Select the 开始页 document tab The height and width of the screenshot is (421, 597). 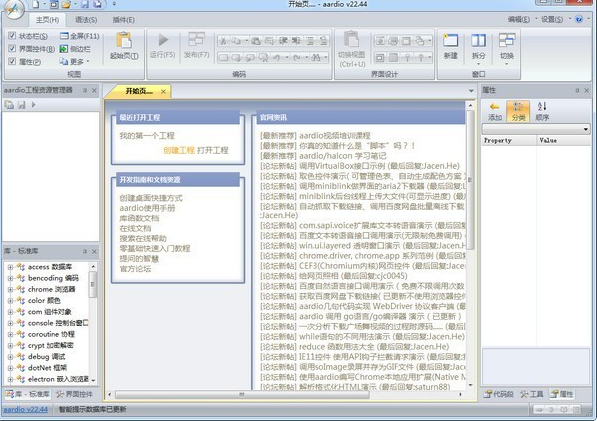[139, 91]
